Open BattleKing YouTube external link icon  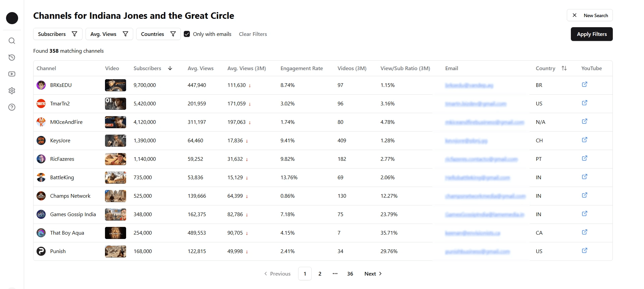pos(584,177)
